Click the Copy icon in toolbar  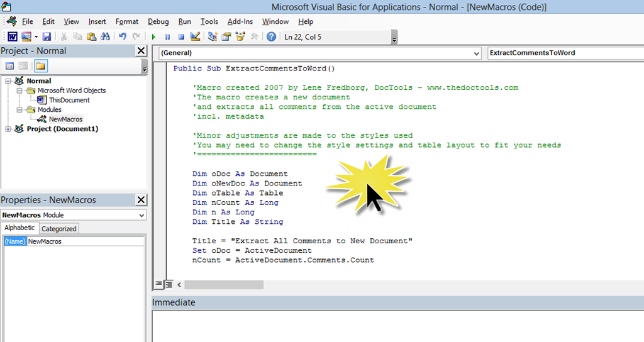point(77,36)
